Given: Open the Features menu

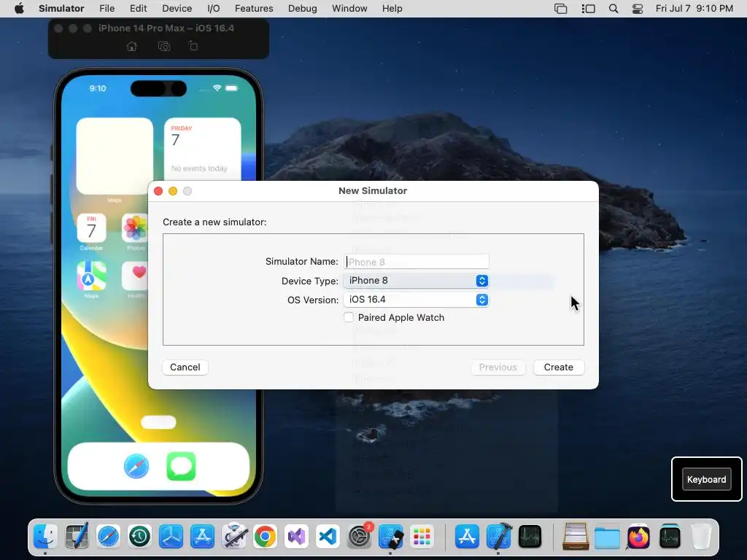Looking at the screenshot, I should click(x=254, y=9).
